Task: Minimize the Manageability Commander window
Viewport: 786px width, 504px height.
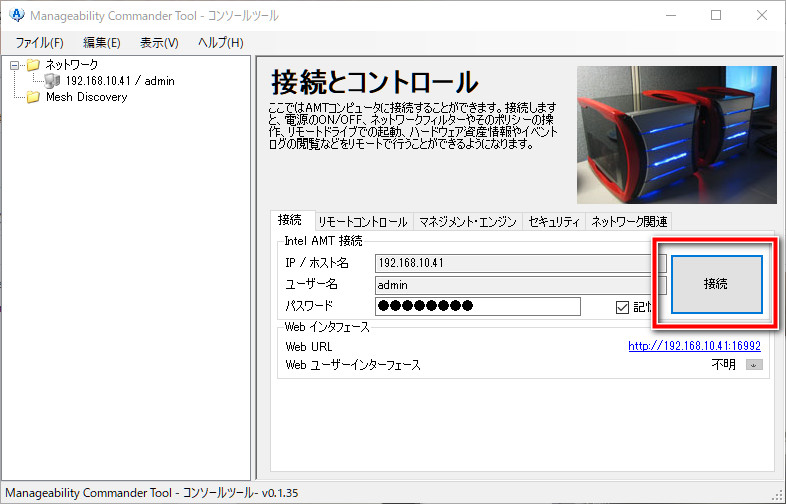Action: 671,16
